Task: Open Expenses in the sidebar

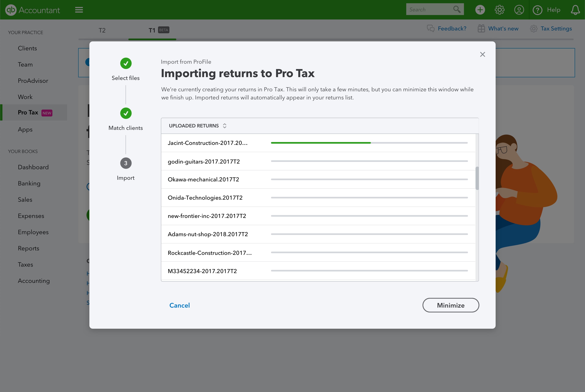Action: click(x=31, y=216)
